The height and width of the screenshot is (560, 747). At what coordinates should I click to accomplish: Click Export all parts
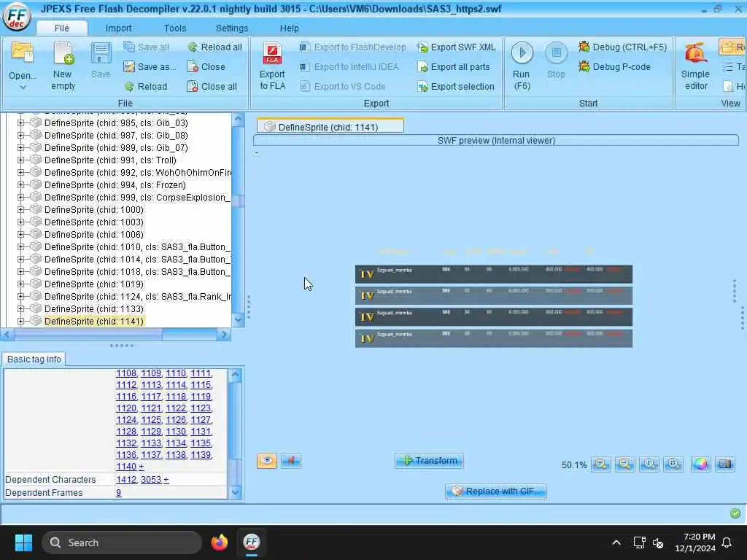coord(453,66)
